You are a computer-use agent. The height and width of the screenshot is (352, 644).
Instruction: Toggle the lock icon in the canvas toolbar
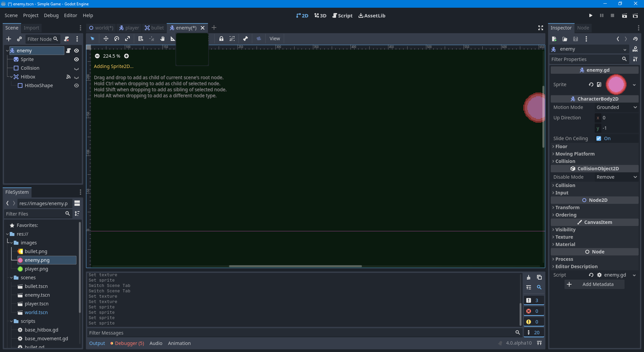[x=221, y=39]
